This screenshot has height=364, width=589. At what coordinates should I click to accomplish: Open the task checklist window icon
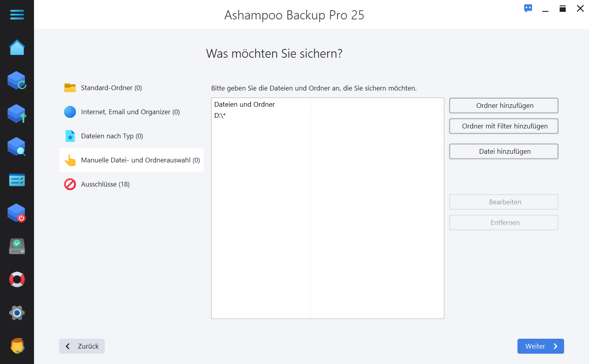pyautogui.click(x=17, y=180)
